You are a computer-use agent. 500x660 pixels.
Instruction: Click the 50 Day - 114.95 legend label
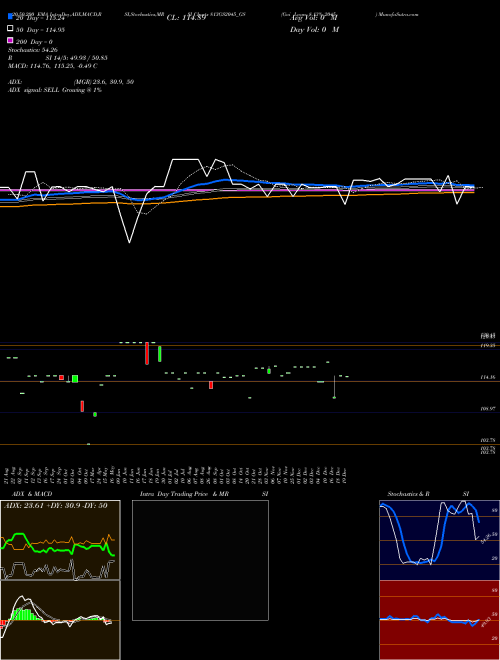(40, 30)
